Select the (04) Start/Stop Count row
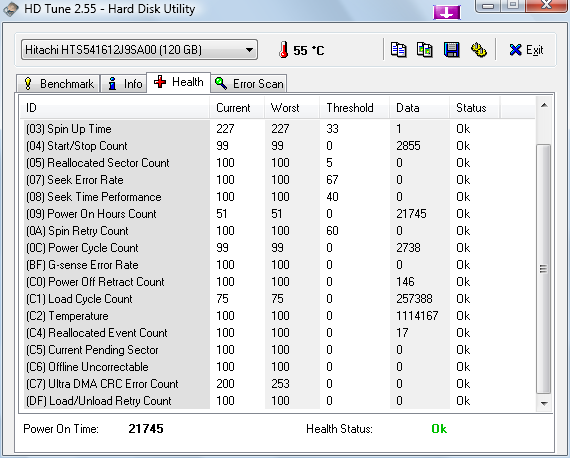Screen dimensions: 570x458 278,146
